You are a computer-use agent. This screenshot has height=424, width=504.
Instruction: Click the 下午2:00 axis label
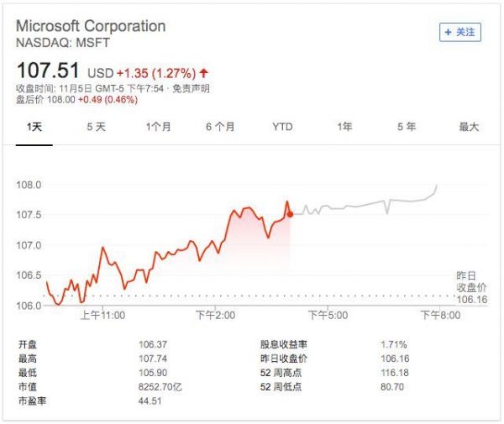(215, 315)
